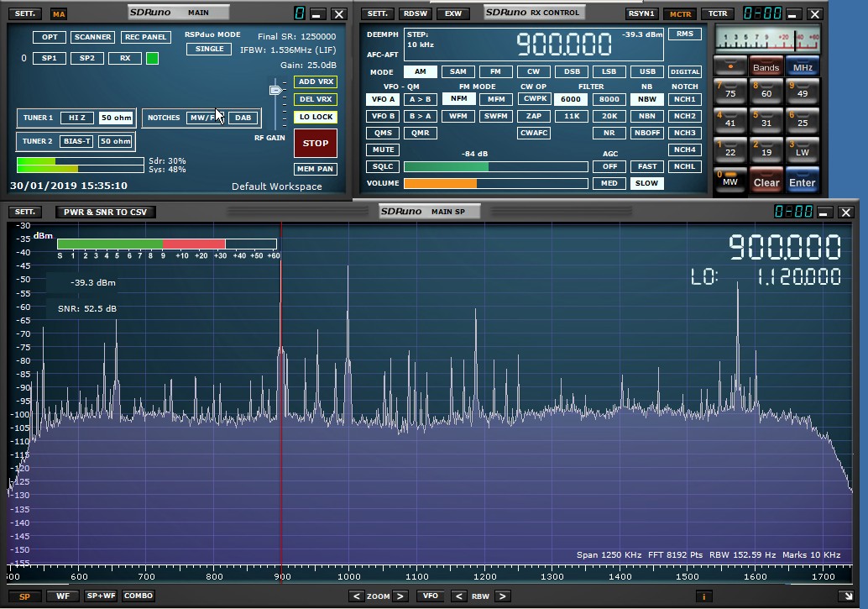Switch to WF waterfall view
The image size is (868, 609).
[x=63, y=596]
